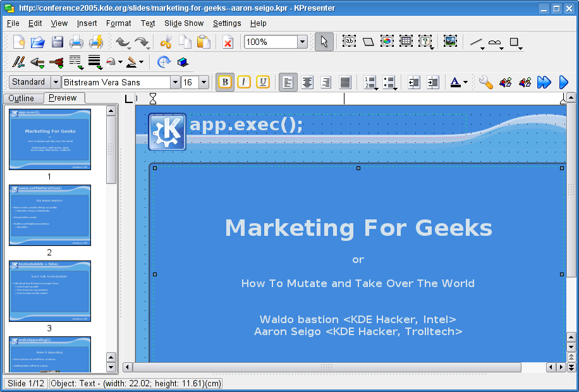This screenshot has height=392, width=579.
Task: Center align the text
Action: pos(307,82)
